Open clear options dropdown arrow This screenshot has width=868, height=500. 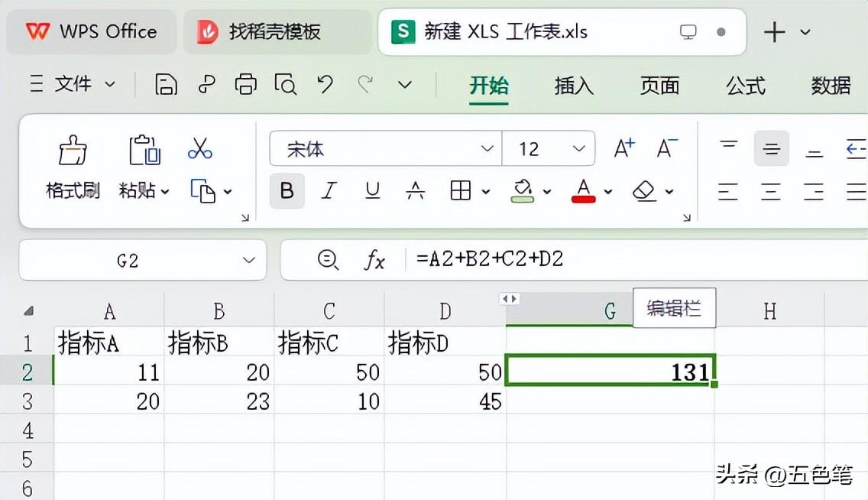(669, 192)
